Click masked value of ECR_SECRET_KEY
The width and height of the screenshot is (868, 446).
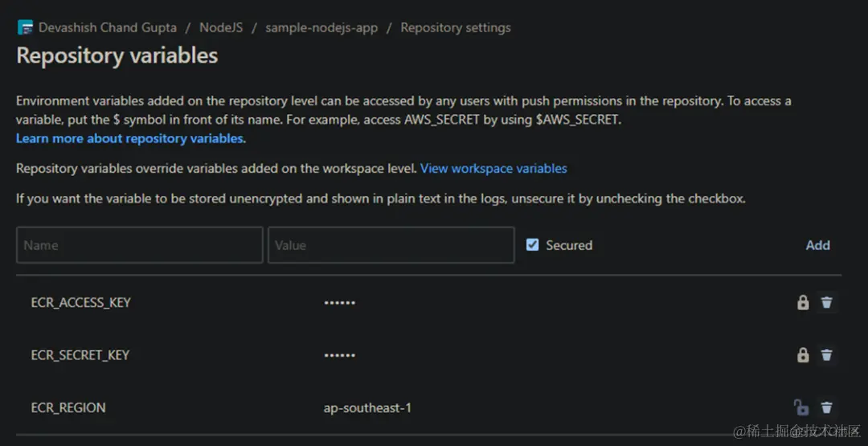[339, 355]
